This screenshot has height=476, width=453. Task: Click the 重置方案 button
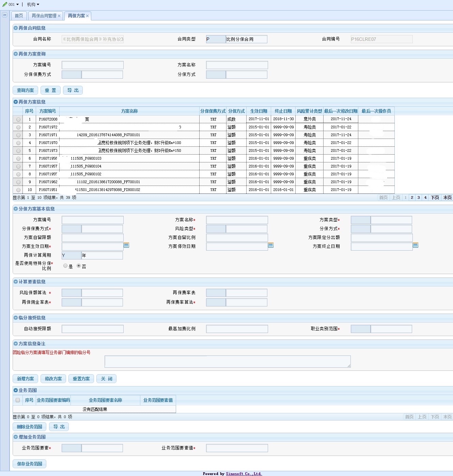[81, 379]
